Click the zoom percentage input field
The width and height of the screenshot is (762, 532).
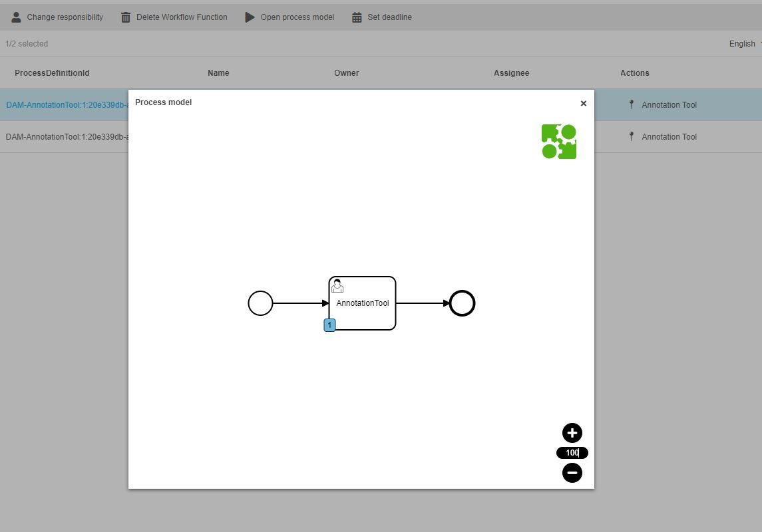pyautogui.click(x=572, y=453)
